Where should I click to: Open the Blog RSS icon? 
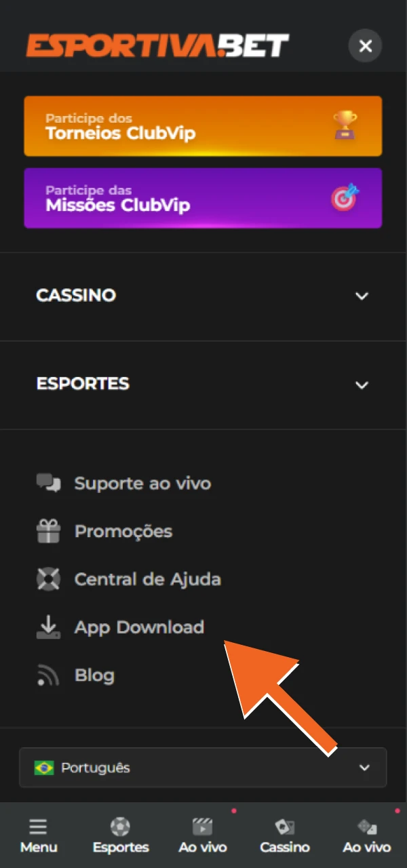47,675
